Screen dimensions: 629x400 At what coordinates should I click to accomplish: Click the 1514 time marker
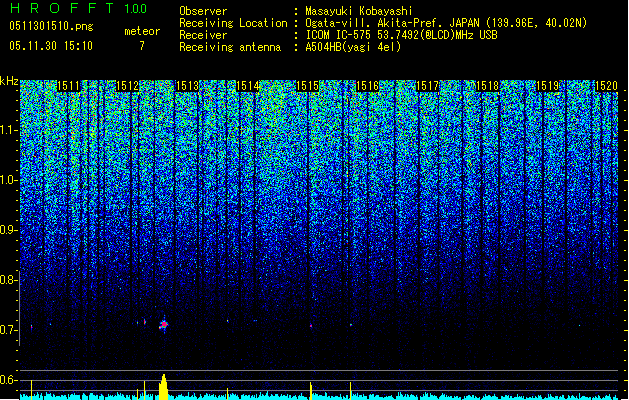click(x=248, y=86)
